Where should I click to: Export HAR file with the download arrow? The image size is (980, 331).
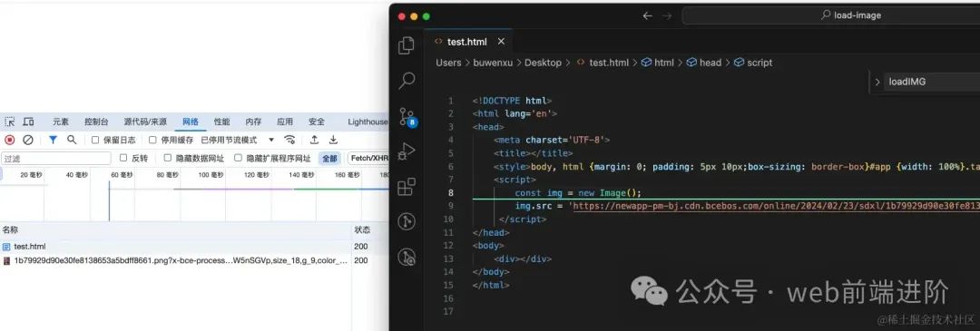point(333,140)
